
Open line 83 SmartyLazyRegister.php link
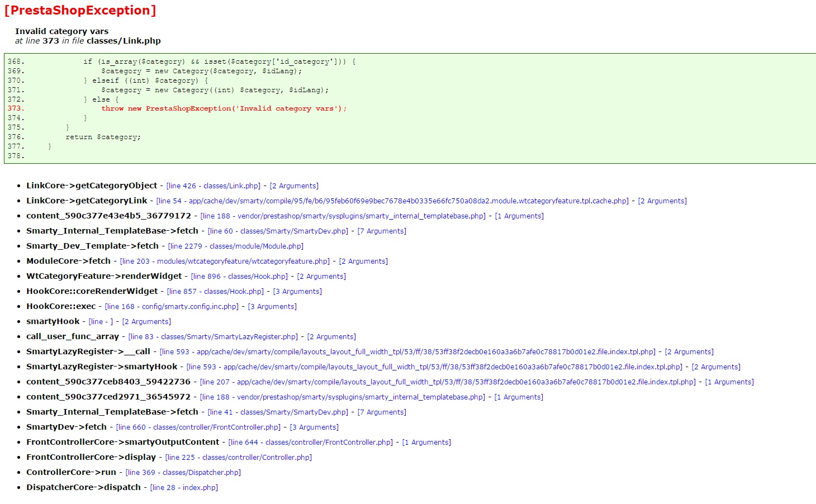214,337
